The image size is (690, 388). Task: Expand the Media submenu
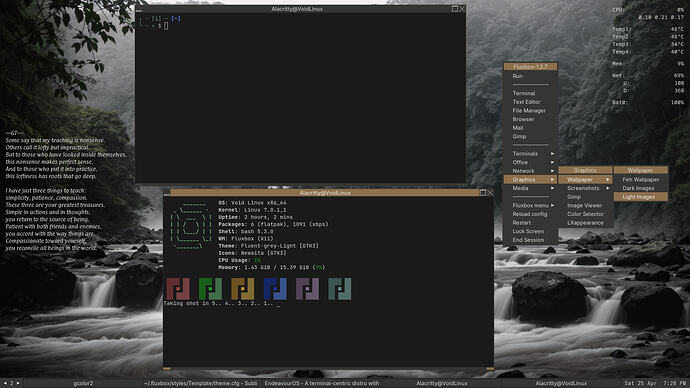coord(530,188)
